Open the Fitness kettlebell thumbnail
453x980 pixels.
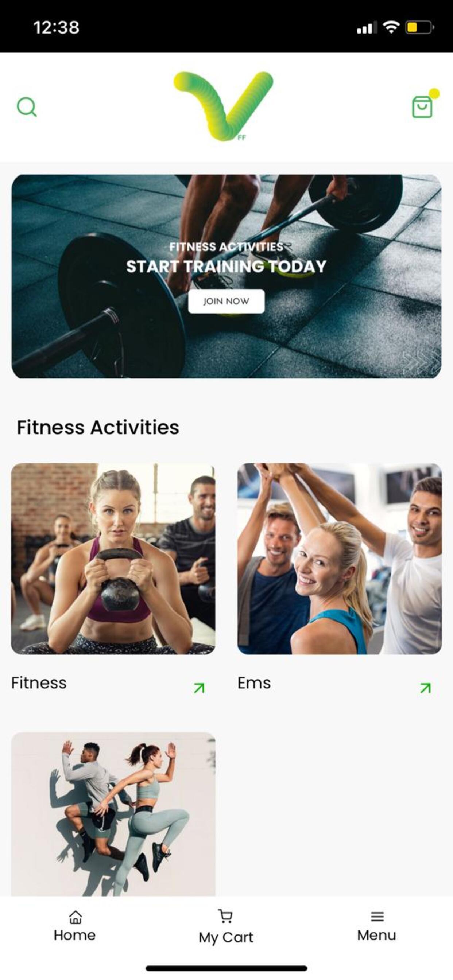tap(113, 559)
